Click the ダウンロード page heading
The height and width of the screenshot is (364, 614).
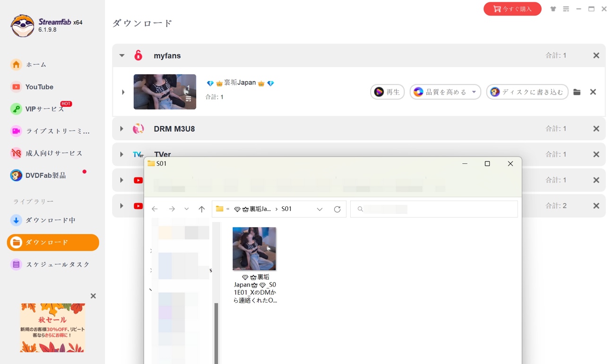pos(142,23)
